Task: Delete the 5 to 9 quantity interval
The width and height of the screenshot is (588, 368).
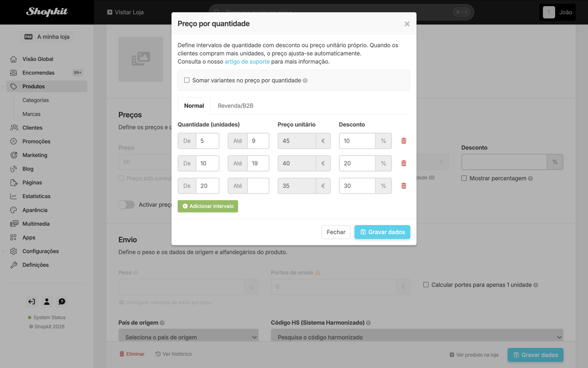Action: pos(404,141)
